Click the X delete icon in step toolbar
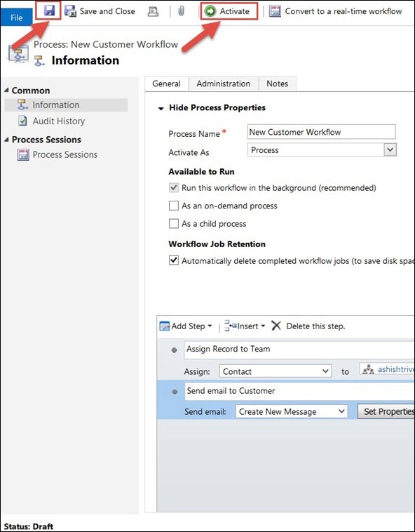Screen dimensions: 415x532 [276, 326]
